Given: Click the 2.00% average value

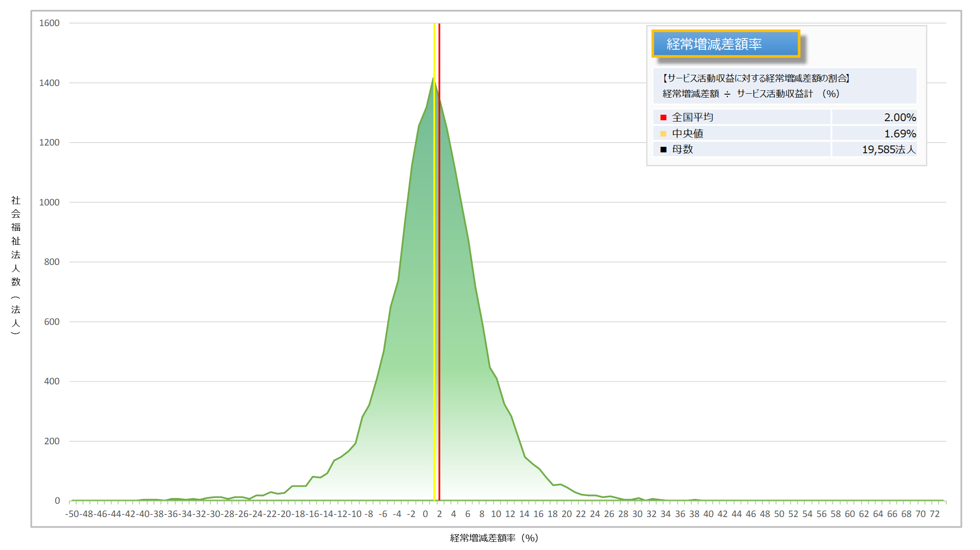Looking at the screenshot, I should click(x=900, y=117).
